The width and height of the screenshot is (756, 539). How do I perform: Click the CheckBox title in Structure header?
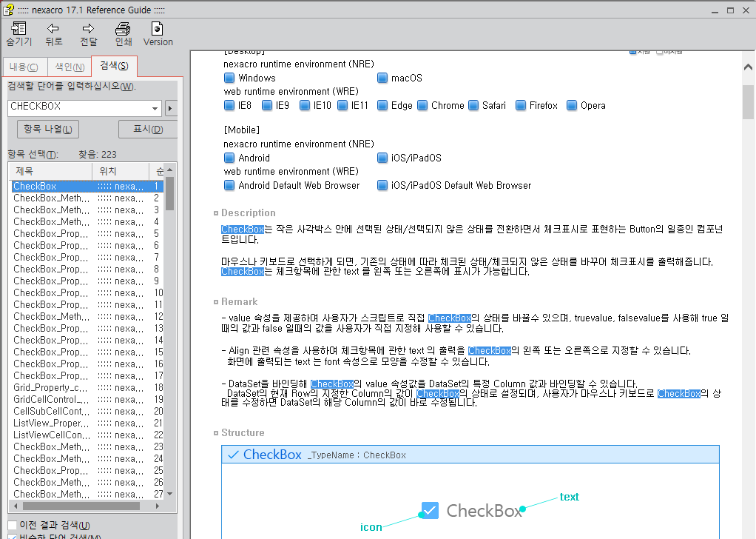272,455
